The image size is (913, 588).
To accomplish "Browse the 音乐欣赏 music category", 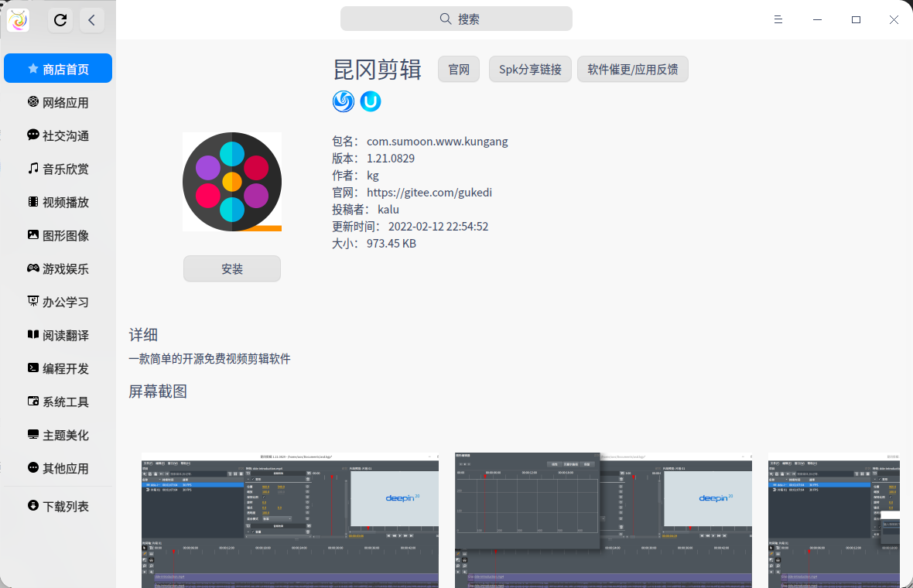I will (x=58, y=169).
